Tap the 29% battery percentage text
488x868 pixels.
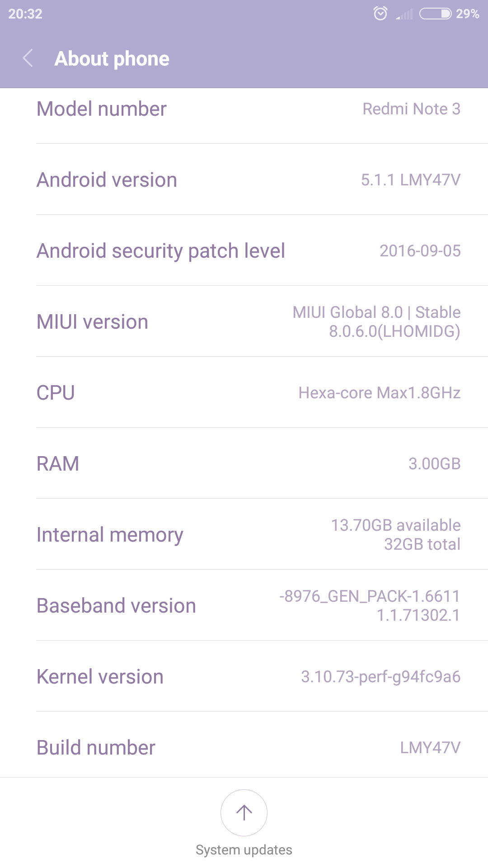point(467,14)
